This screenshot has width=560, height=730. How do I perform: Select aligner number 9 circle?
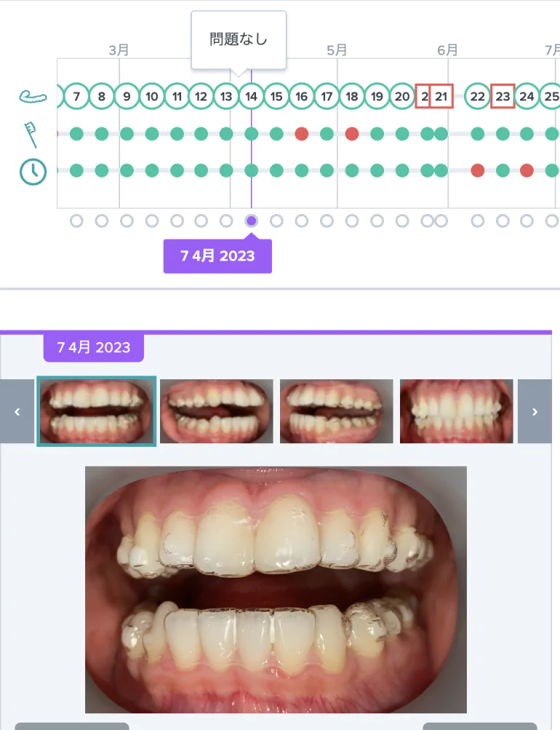click(x=127, y=96)
